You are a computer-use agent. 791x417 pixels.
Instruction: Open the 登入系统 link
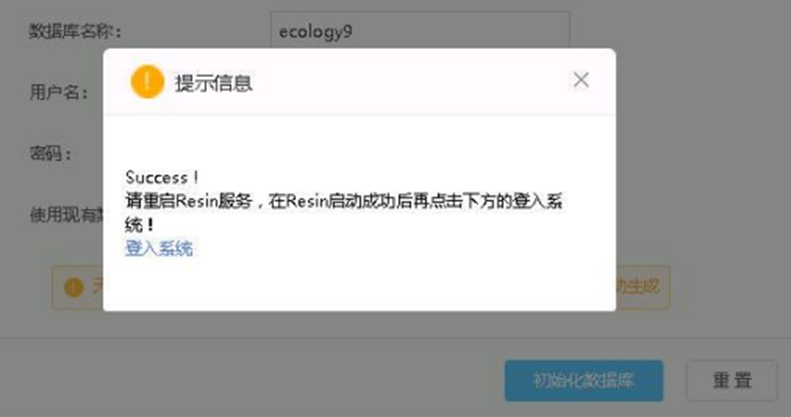pos(159,248)
